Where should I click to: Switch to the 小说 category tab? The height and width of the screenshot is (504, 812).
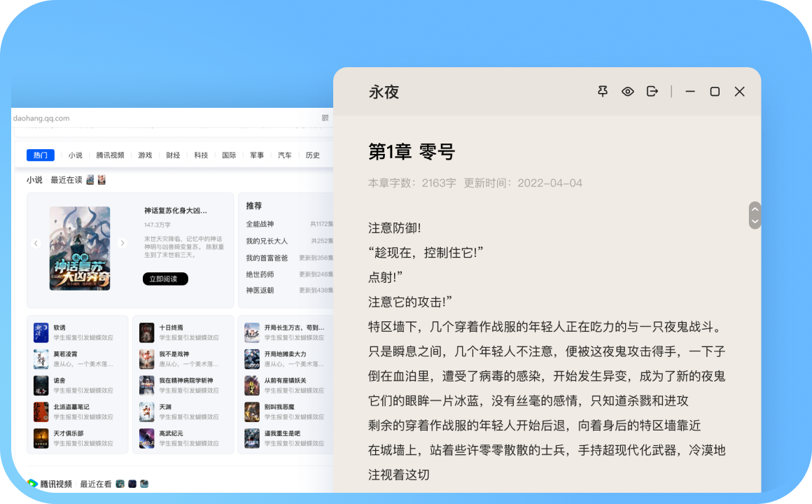pos(76,155)
